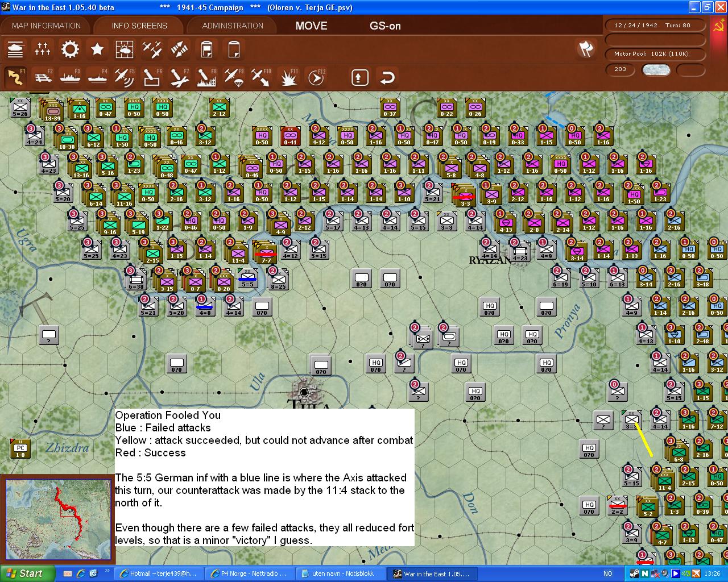Image resolution: width=728 pixels, height=582 pixels.
Task: Select the 6=38 German unit
Action: pos(135,280)
